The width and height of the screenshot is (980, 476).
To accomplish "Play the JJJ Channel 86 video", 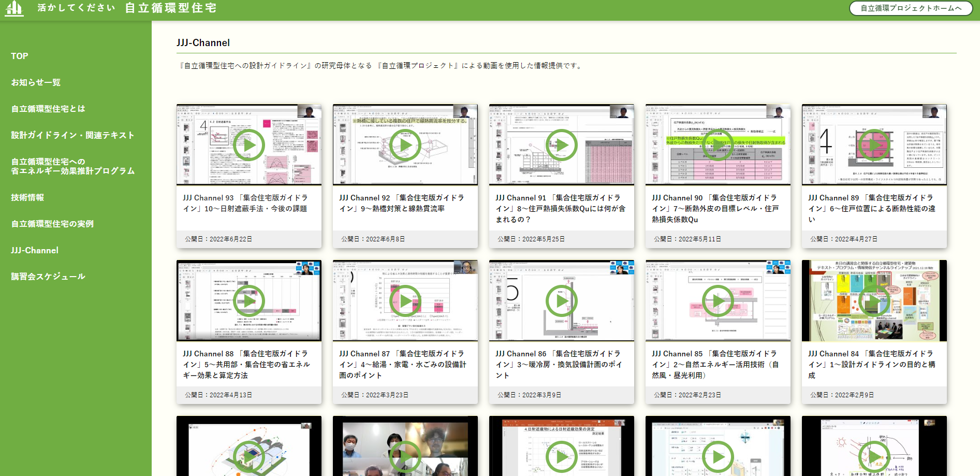I will tap(562, 301).
